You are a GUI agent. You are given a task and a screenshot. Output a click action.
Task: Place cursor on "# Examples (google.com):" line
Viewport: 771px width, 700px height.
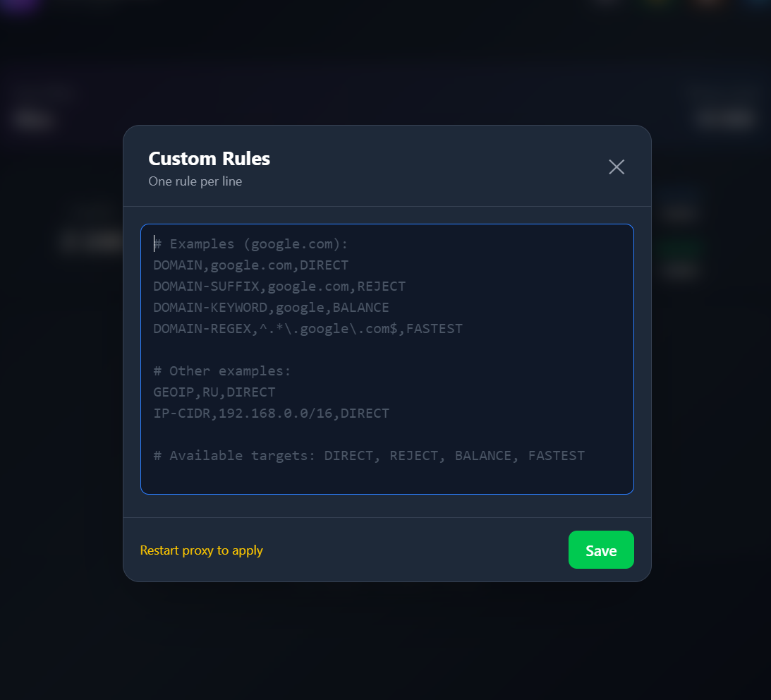point(250,244)
